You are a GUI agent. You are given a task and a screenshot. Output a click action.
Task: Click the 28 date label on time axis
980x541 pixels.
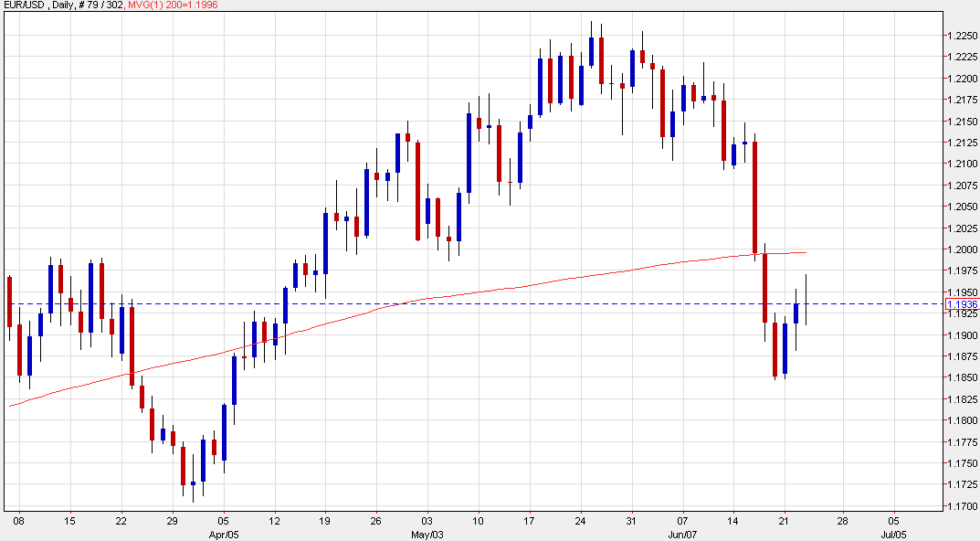click(x=841, y=519)
